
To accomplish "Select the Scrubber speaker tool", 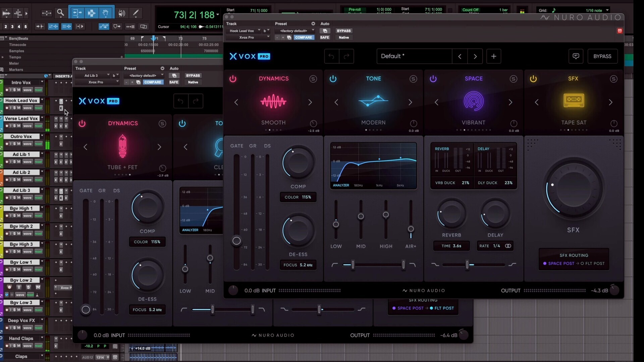I will (x=122, y=13).
